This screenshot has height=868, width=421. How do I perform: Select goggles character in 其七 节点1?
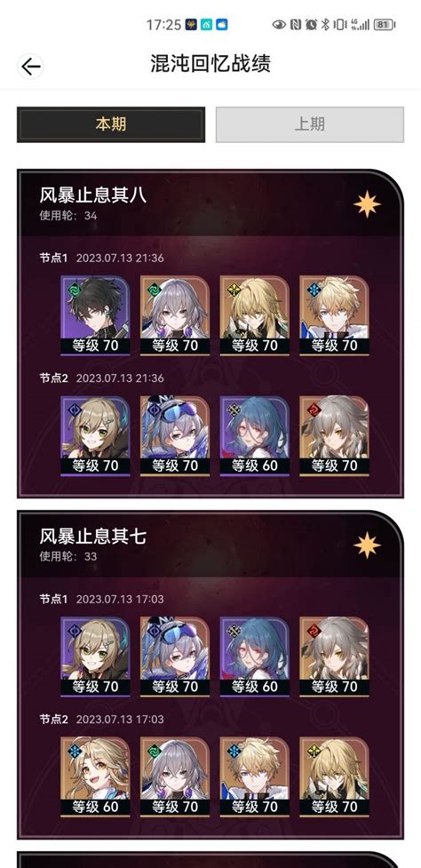coord(175,657)
